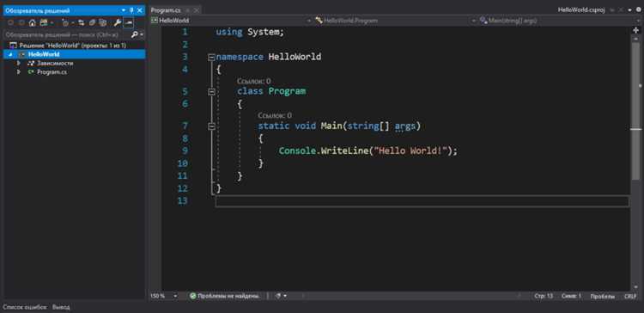Click 'args' parameter on line 7
Viewport: 644px width, 313px height.
(405, 126)
